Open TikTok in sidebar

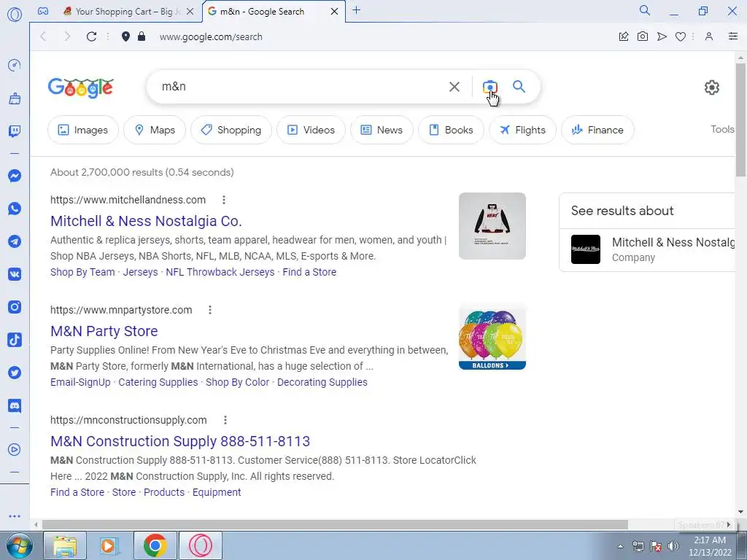[15, 340]
